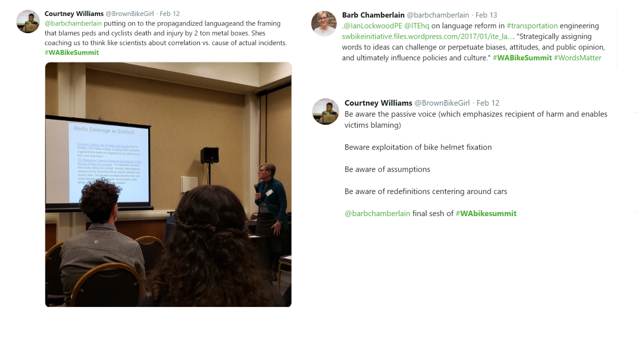Open the #transportation hashtag

coord(532,26)
